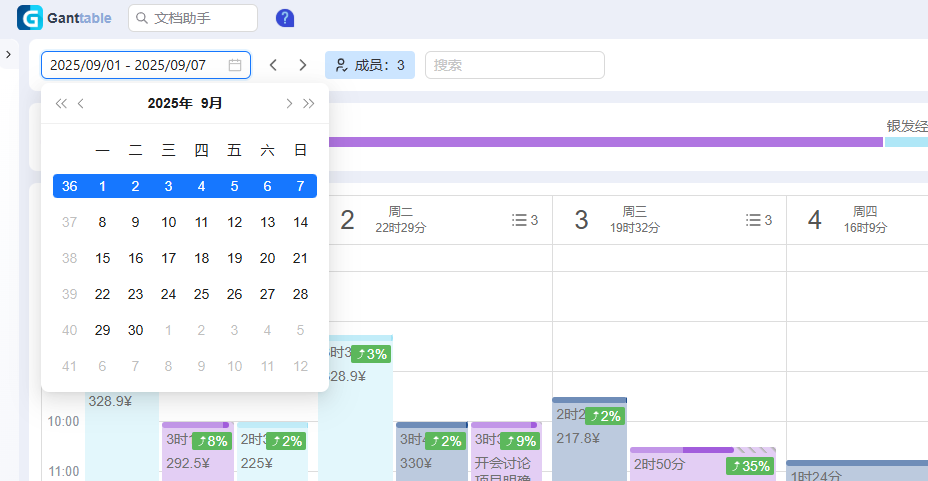
Task: Select date 24 in September calendar
Action: point(169,295)
